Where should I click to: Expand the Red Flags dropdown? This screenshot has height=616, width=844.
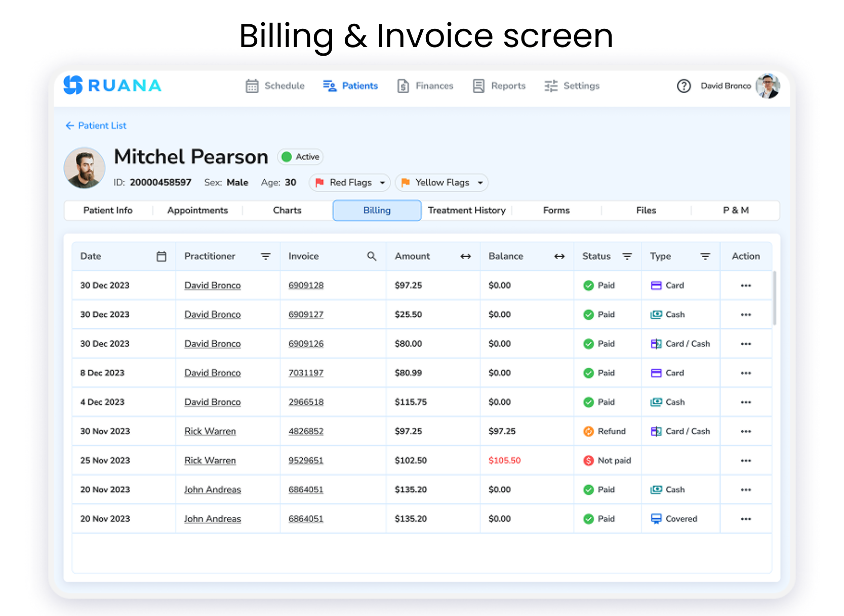pos(349,183)
